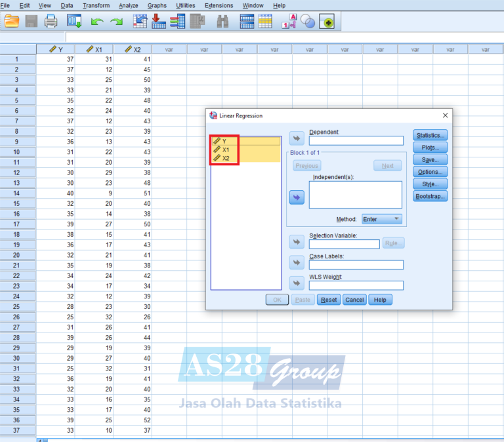This screenshot has height=442, width=504.
Task: Click the Undo arrow icon
Action: [x=97, y=22]
